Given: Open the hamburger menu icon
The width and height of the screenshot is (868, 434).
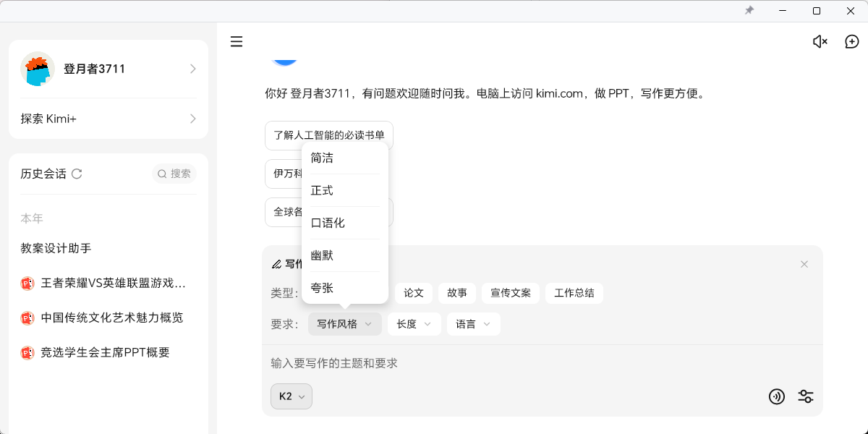Looking at the screenshot, I should pyautogui.click(x=237, y=41).
